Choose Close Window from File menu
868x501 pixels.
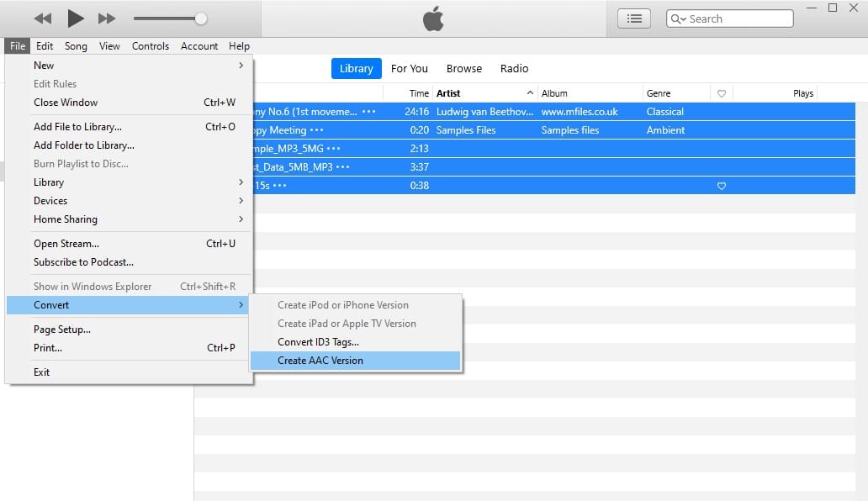click(129, 103)
